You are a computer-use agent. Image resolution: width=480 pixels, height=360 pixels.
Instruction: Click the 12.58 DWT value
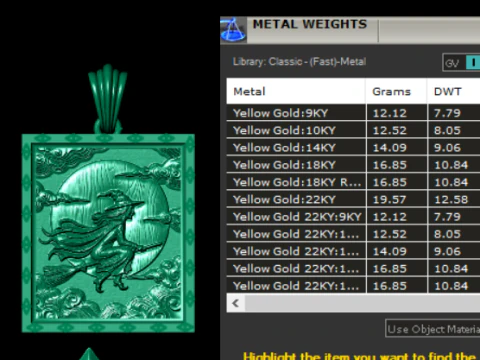[x=451, y=200]
